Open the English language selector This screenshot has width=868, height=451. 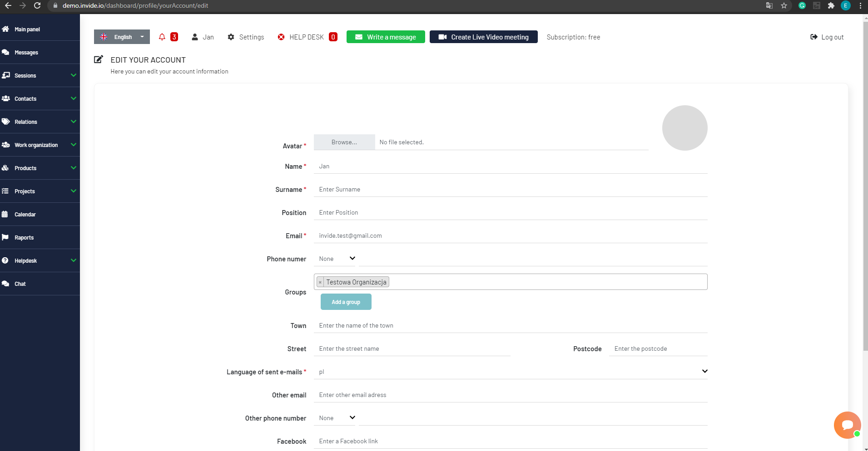pyautogui.click(x=121, y=37)
